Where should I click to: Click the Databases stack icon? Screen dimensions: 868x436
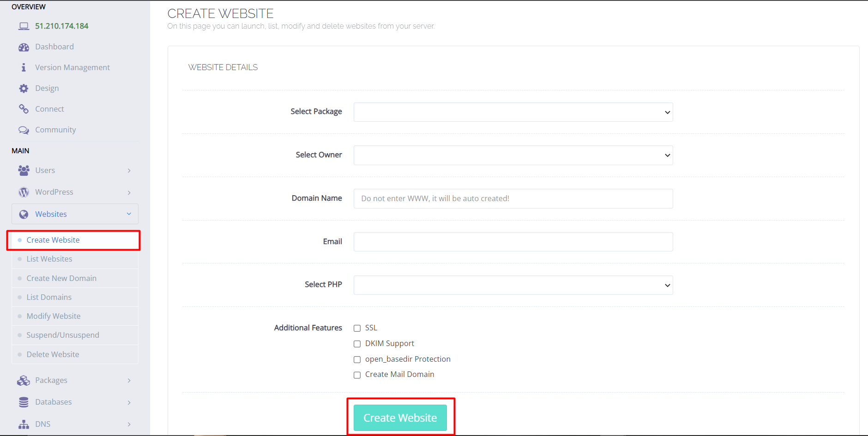pyautogui.click(x=24, y=402)
